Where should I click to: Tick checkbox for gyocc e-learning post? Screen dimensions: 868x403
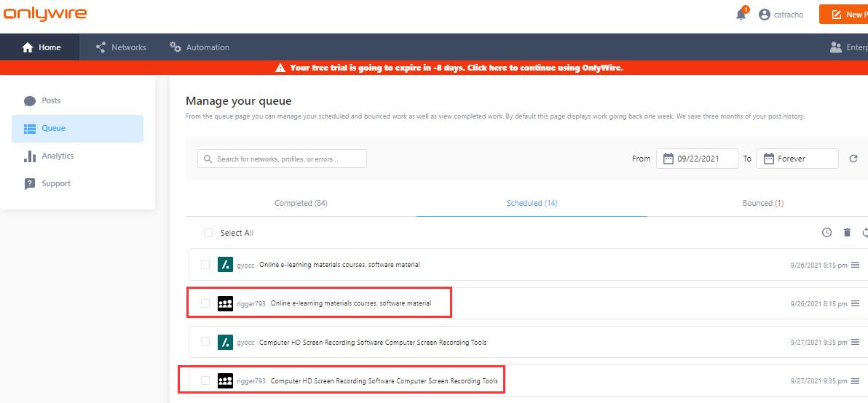point(205,265)
